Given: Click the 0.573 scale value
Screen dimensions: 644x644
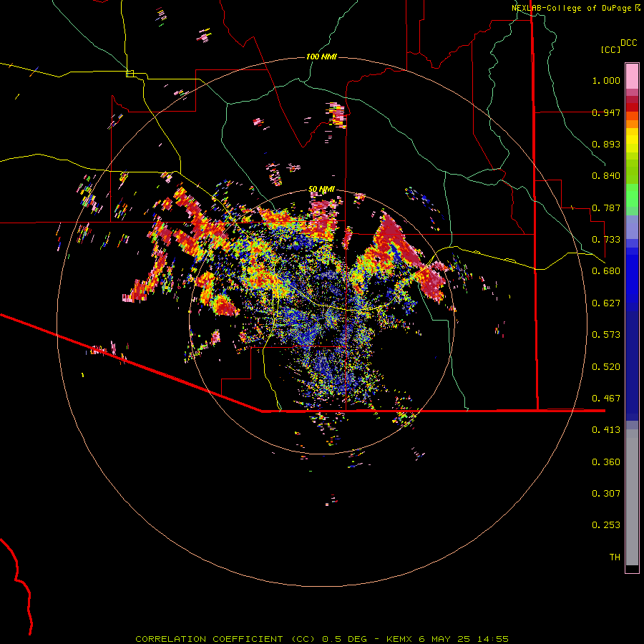Looking at the screenshot, I should coord(606,335).
